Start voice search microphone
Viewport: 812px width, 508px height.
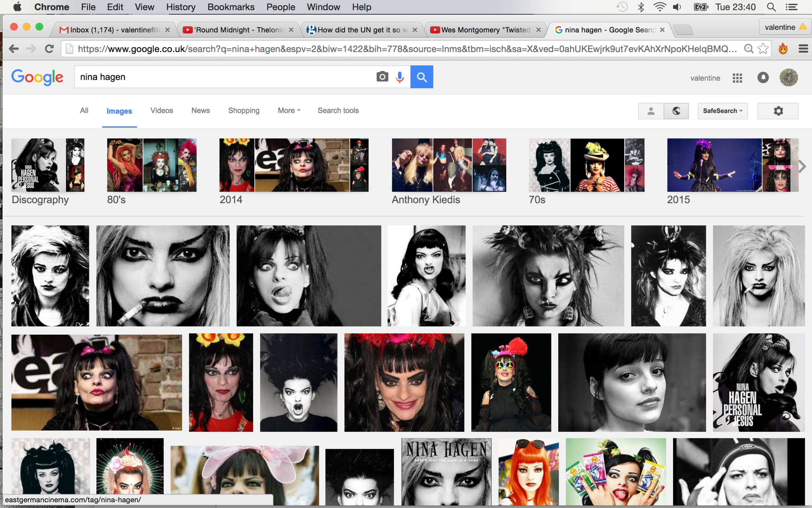[x=400, y=77]
